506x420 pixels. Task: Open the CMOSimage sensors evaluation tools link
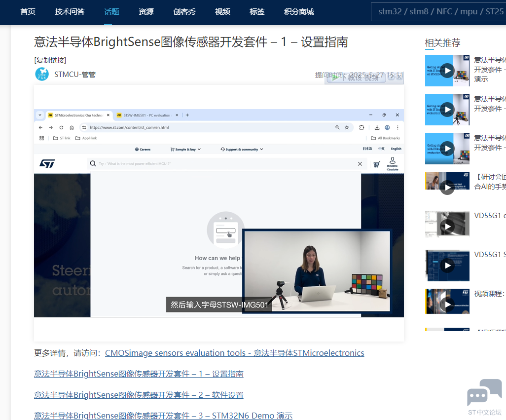point(235,353)
